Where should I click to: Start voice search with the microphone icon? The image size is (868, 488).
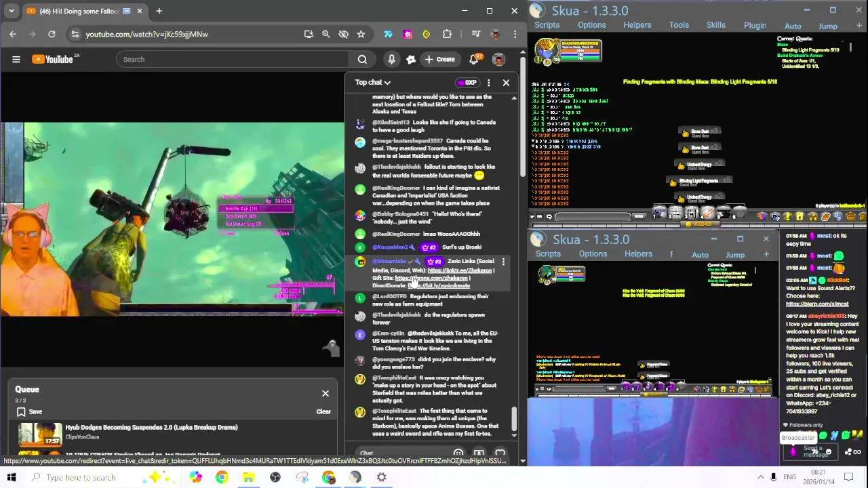coord(391,60)
